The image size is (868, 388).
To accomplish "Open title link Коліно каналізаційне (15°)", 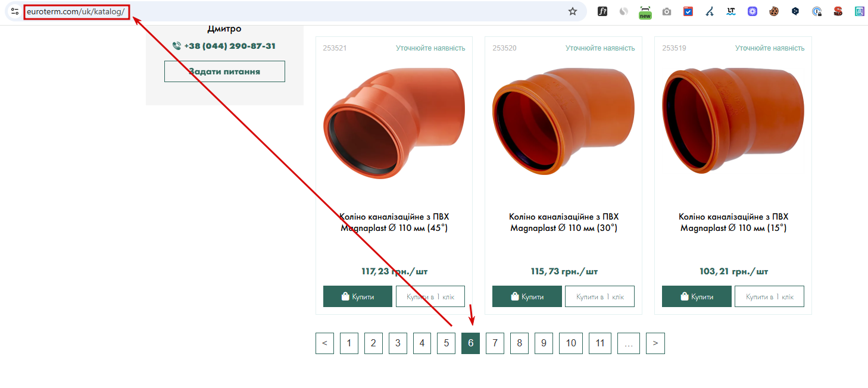I will 733,223.
